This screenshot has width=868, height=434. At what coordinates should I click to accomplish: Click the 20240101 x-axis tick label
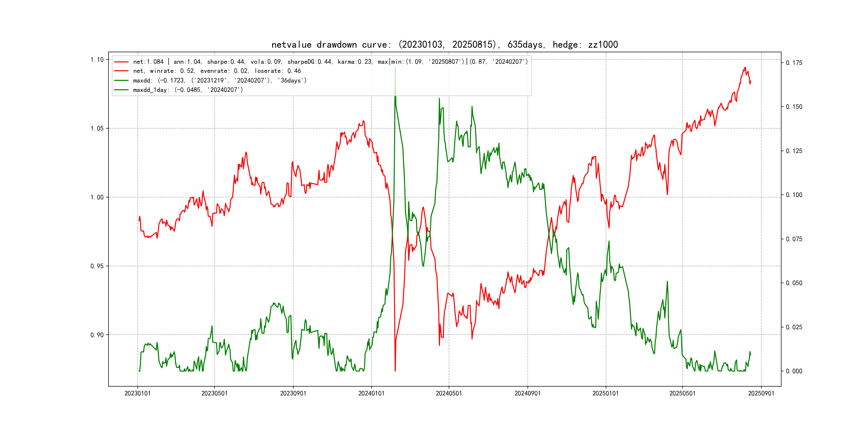(371, 394)
